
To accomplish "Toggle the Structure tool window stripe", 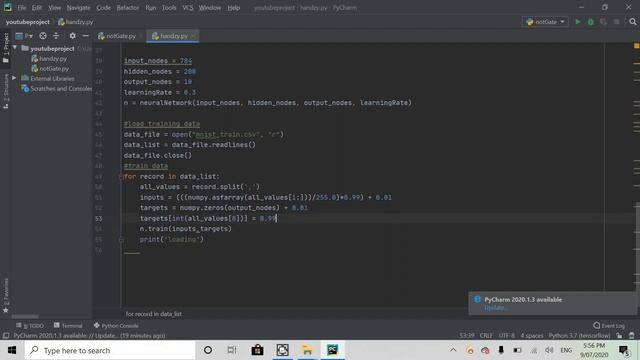I will 6,91.
